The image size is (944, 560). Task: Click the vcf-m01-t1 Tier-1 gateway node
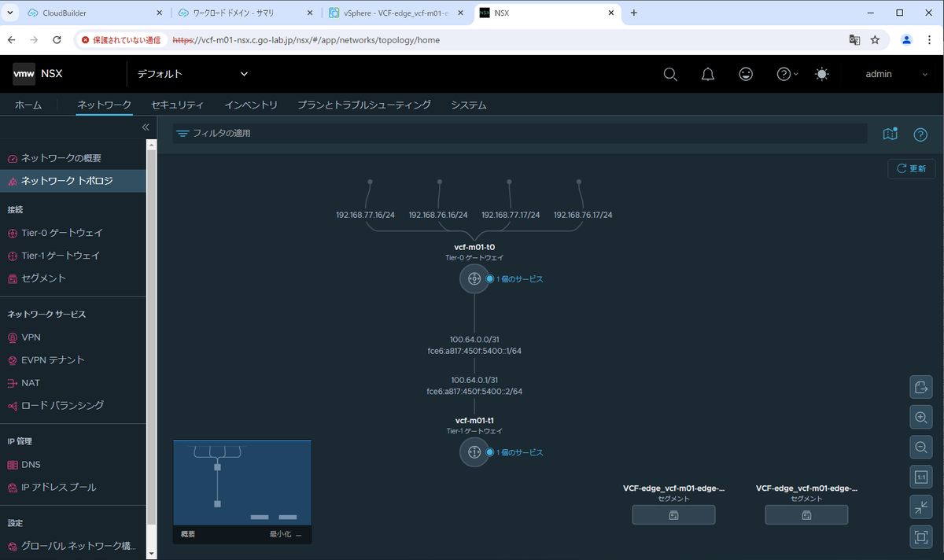474,452
